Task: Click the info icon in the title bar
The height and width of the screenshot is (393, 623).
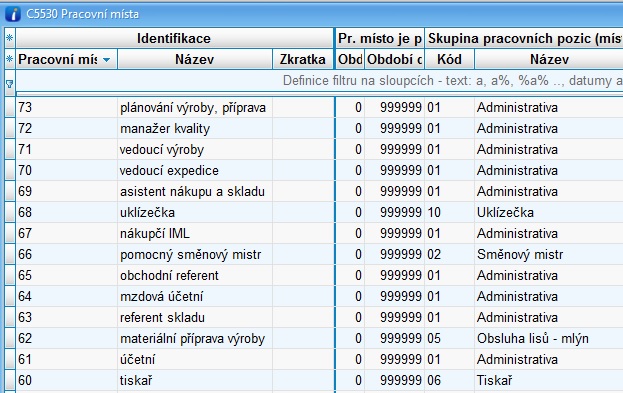Action: (13, 14)
